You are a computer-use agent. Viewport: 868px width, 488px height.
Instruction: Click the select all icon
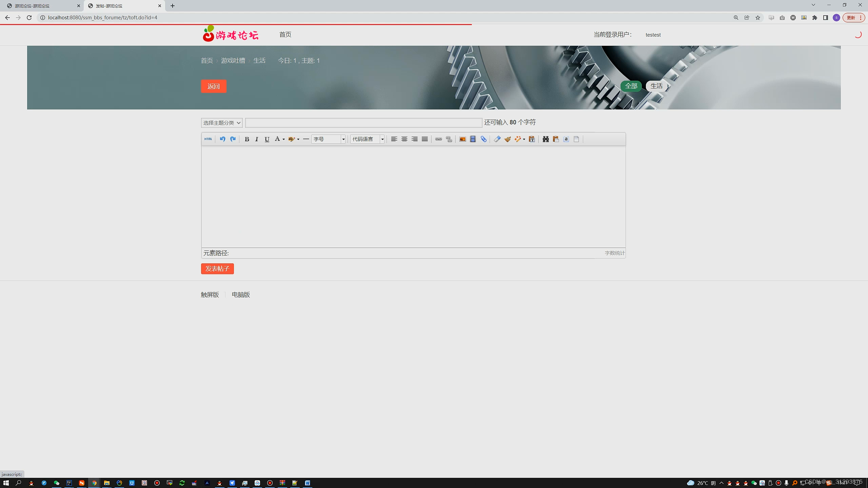pos(566,139)
